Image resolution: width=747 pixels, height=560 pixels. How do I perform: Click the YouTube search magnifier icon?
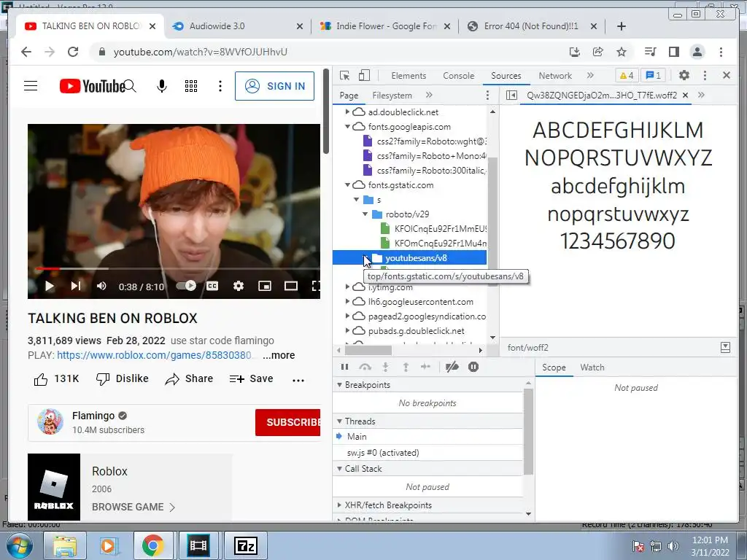click(x=131, y=86)
